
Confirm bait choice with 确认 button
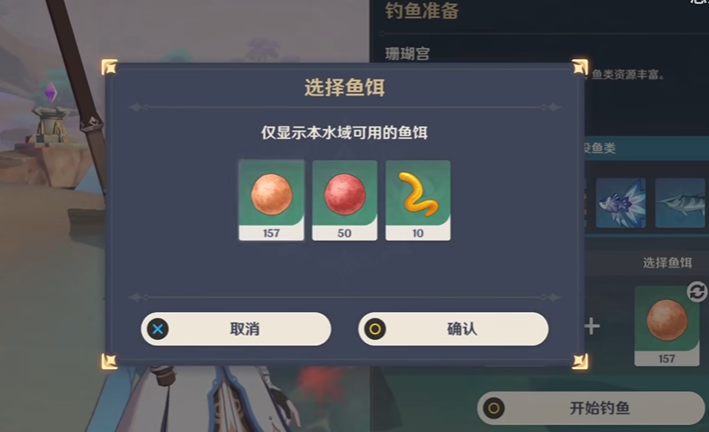point(453,329)
